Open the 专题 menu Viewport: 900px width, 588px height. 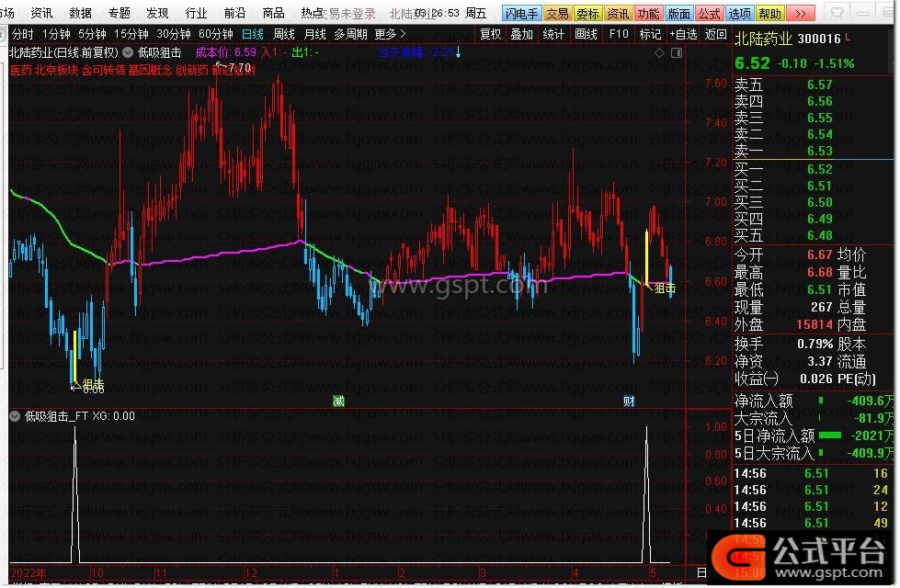coord(119,13)
